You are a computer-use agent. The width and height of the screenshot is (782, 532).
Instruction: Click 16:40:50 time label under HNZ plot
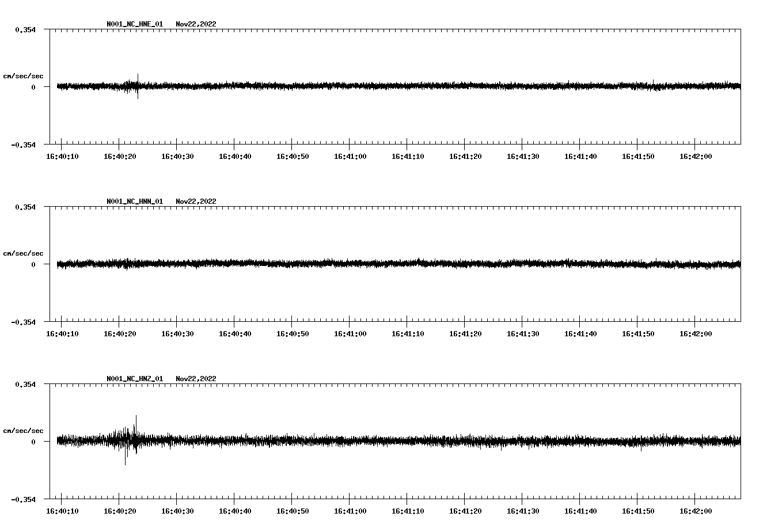pyautogui.click(x=293, y=511)
